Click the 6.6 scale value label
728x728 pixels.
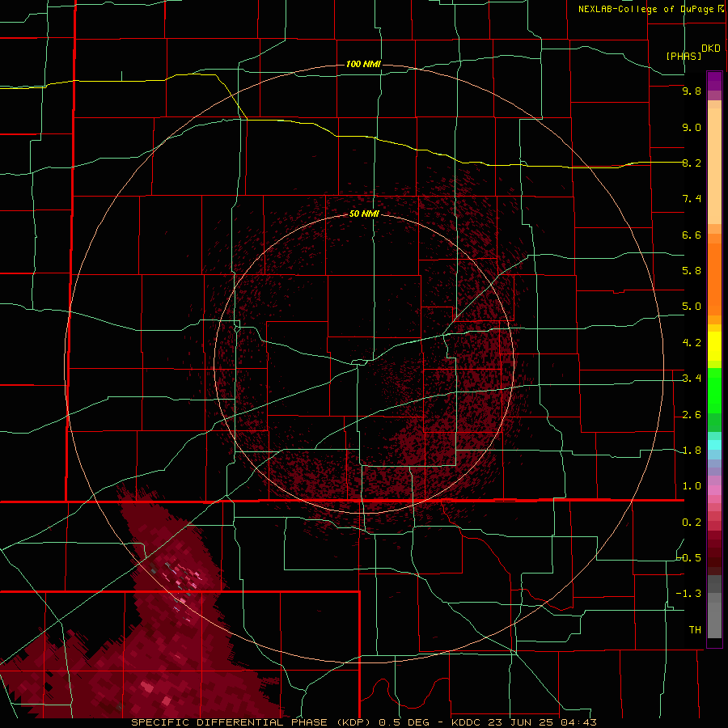click(692, 235)
